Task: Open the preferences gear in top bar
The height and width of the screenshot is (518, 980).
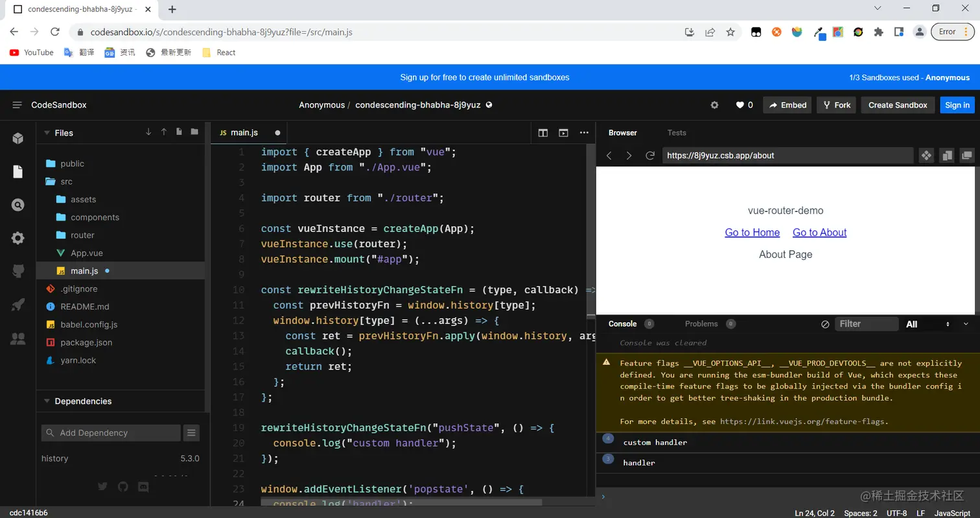Action: coord(715,105)
